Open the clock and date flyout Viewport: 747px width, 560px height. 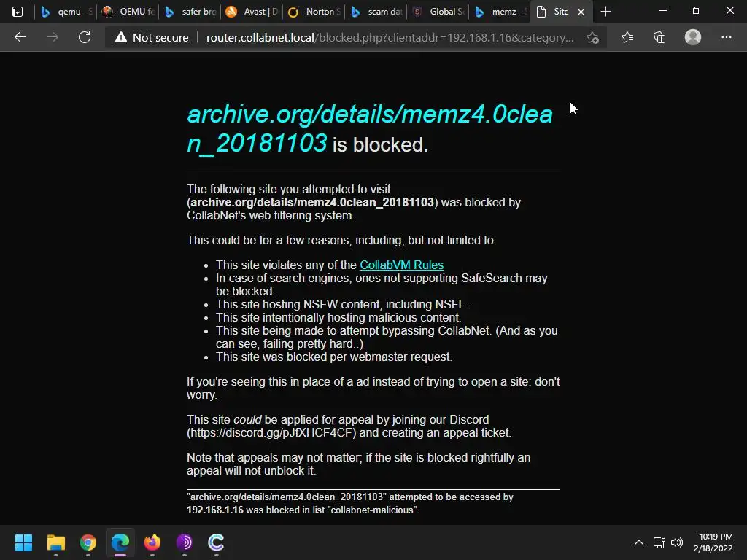click(713, 542)
